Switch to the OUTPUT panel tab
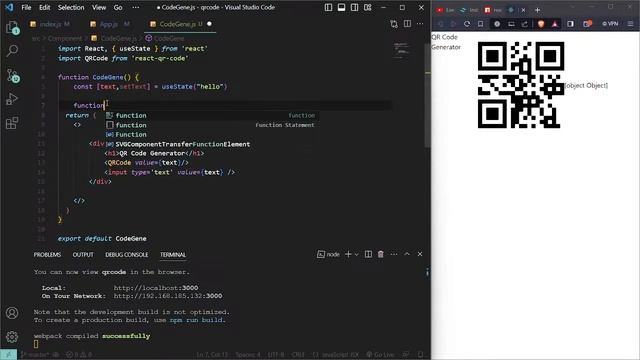This screenshot has height=360, width=640. pyautogui.click(x=83, y=254)
